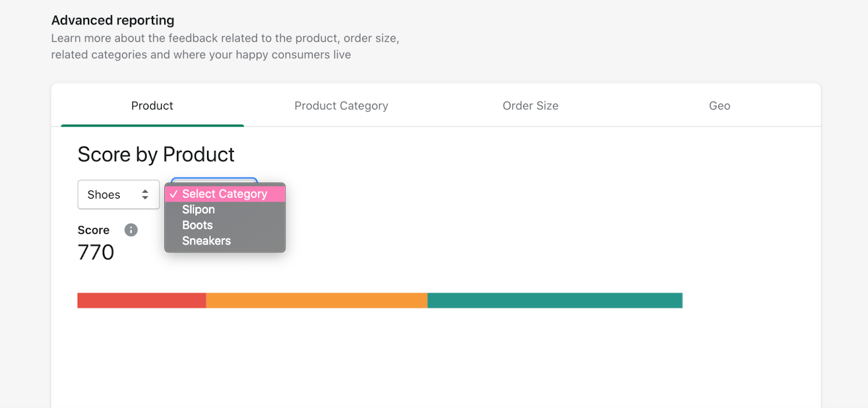The width and height of the screenshot is (868, 408).
Task: Select Slipon from category list
Action: pos(199,210)
